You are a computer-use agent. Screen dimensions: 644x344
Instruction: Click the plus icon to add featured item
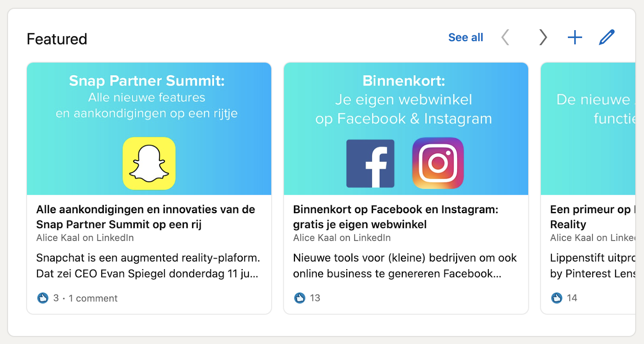point(575,37)
